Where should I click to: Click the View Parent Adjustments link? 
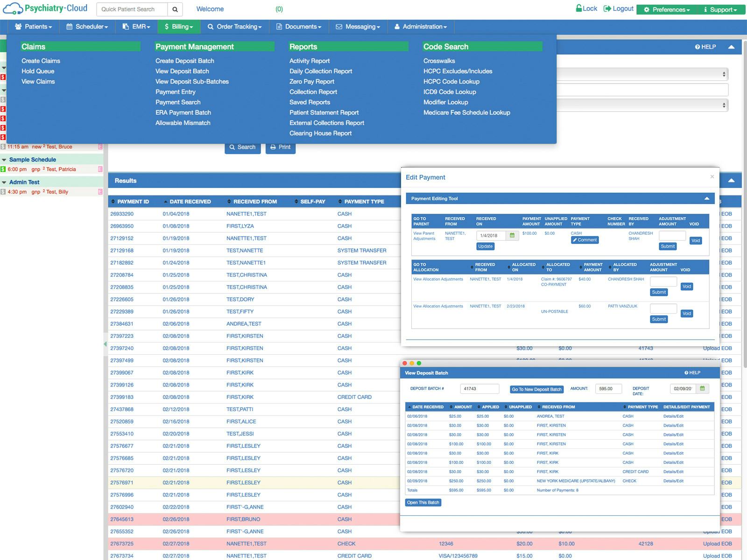[x=424, y=236]
